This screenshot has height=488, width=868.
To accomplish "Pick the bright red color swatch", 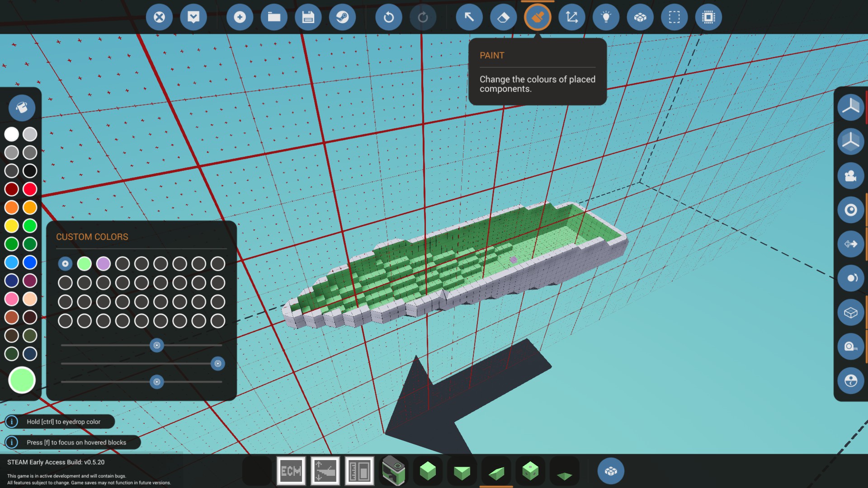I will (30, 189).
